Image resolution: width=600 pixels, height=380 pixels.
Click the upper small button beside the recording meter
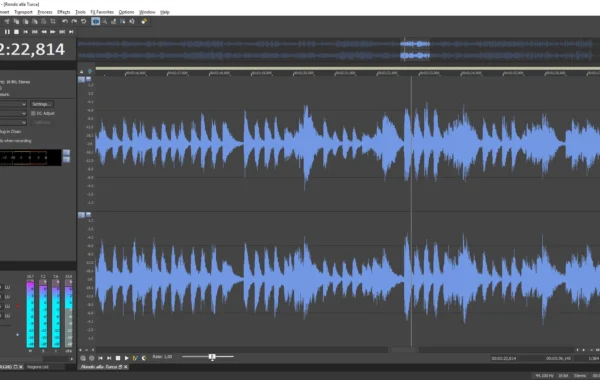click(x=66, y=153)
